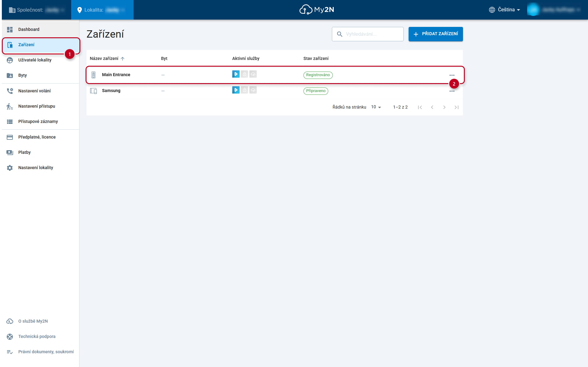Click the globe language icon
Image resolution: width=588 pixels, height=367 pixels.
pos(492,10)
